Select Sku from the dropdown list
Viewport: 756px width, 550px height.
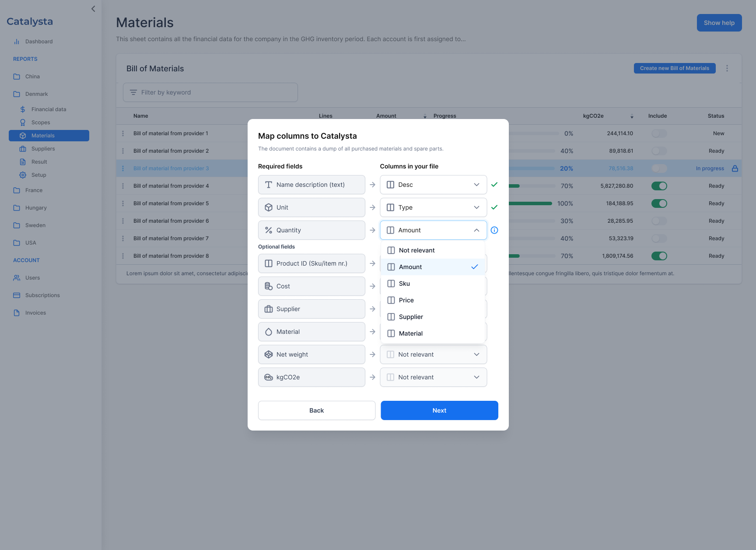(x=405, y=284)
